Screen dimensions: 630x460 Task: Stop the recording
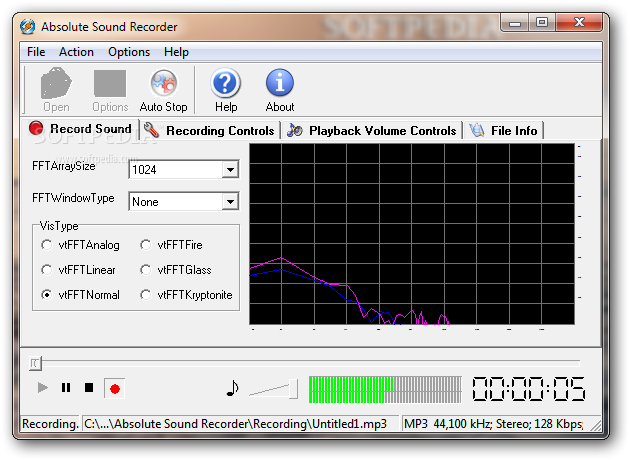click(89, 388)
